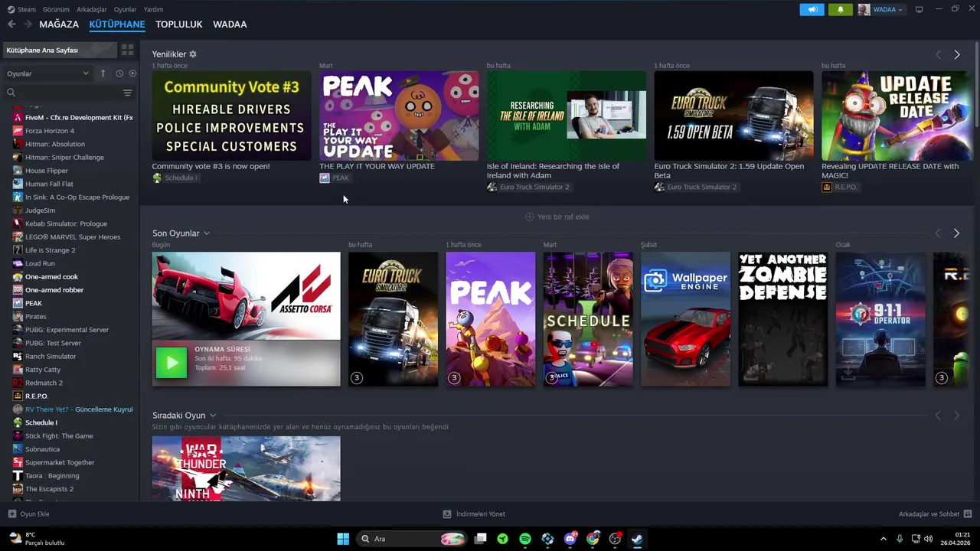Open Spotify from the taskbar

click(x=525, y=539)
